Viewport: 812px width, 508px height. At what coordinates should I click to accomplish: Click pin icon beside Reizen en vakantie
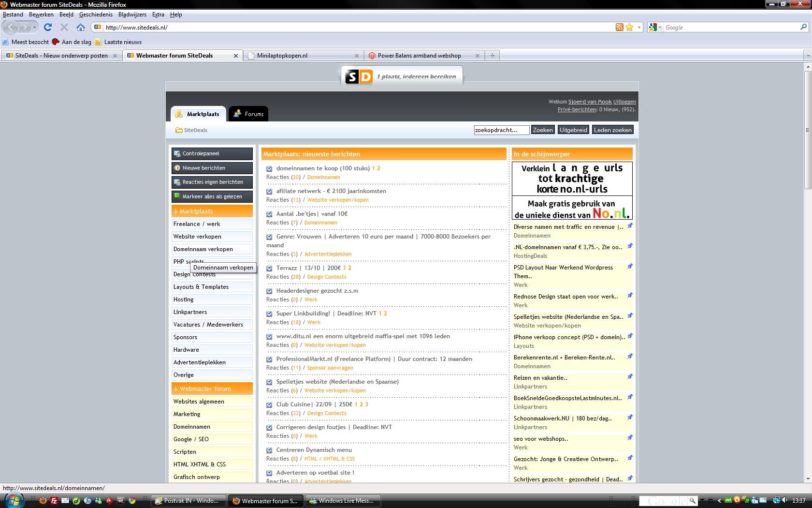(630, 377)
